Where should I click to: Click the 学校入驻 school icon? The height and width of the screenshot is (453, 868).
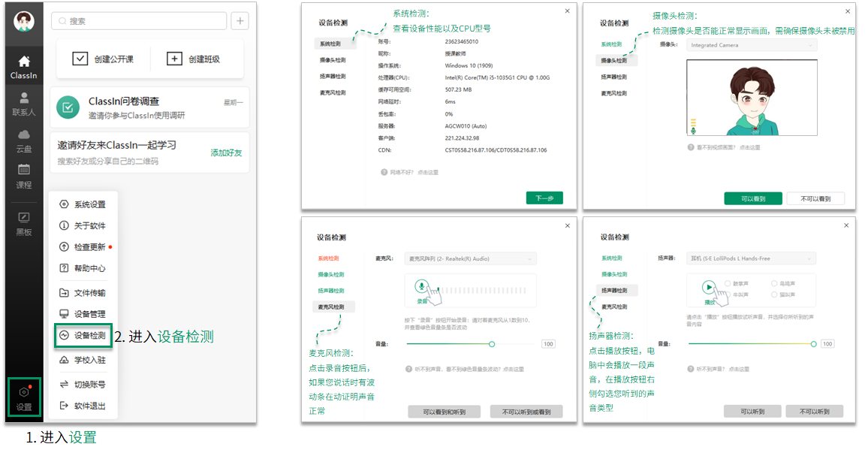pyautogui.click(x=65, y=360)
